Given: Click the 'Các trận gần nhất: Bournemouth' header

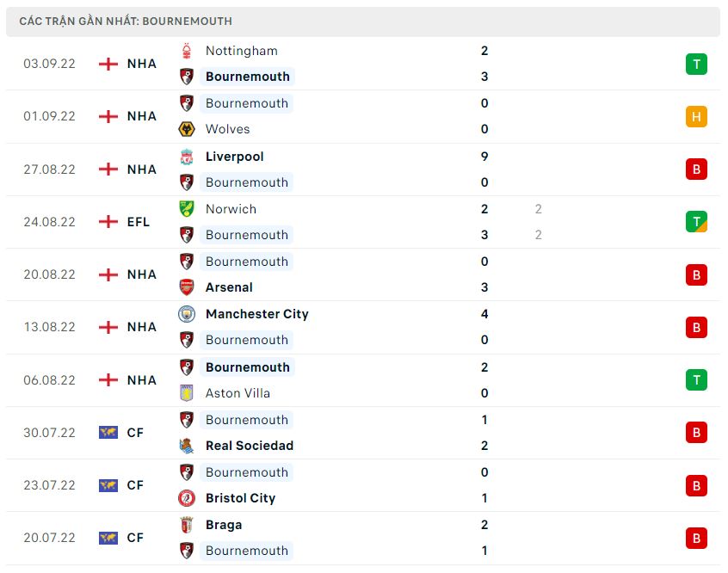Looking at the screenshot, I should [x=126, y=21].
